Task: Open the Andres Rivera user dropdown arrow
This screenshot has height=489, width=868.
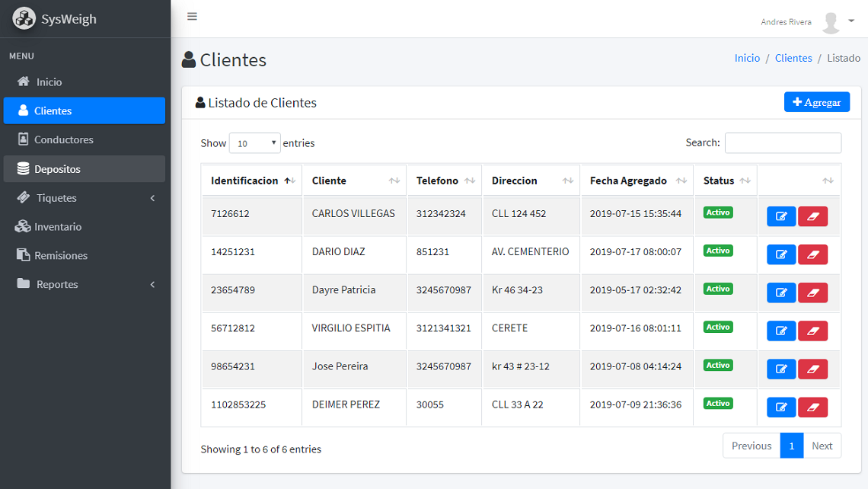Action: (851, 21)
